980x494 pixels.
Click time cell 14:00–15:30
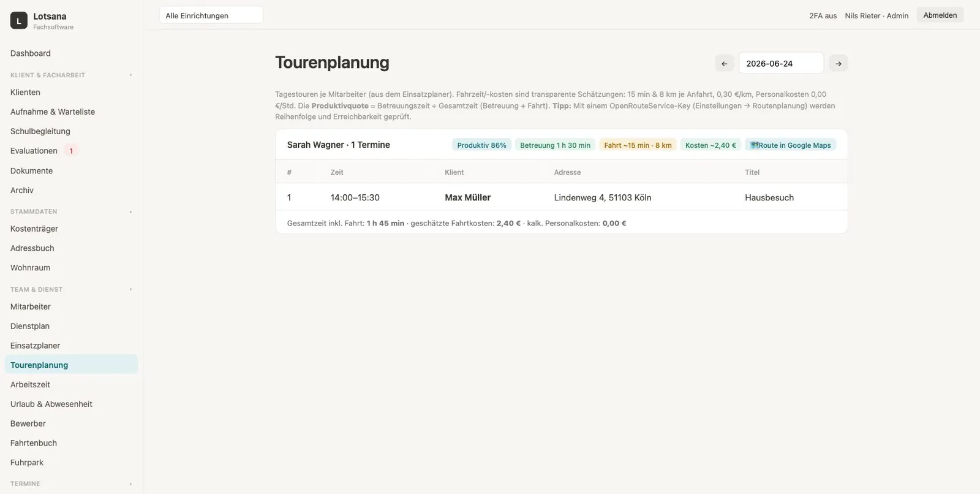pyautogui.click(x=355, y=197)
